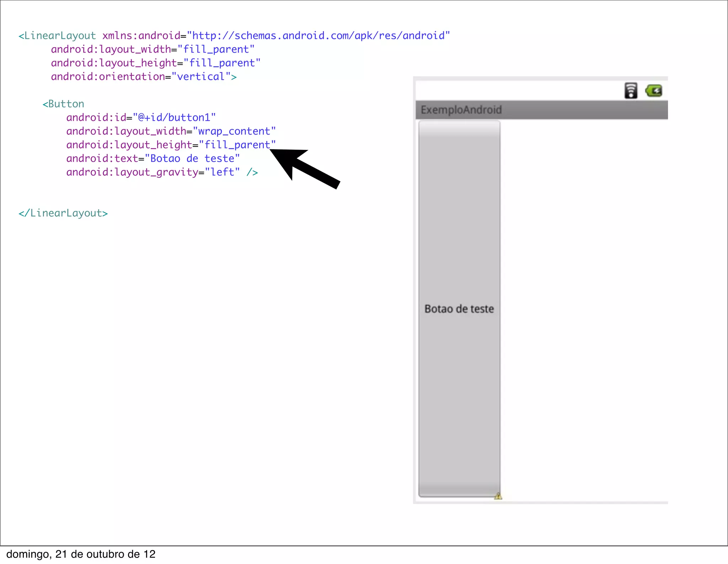Screen dimensions: 728x564
Task: Click the green battery charging icon
Action: click(654, 91)
